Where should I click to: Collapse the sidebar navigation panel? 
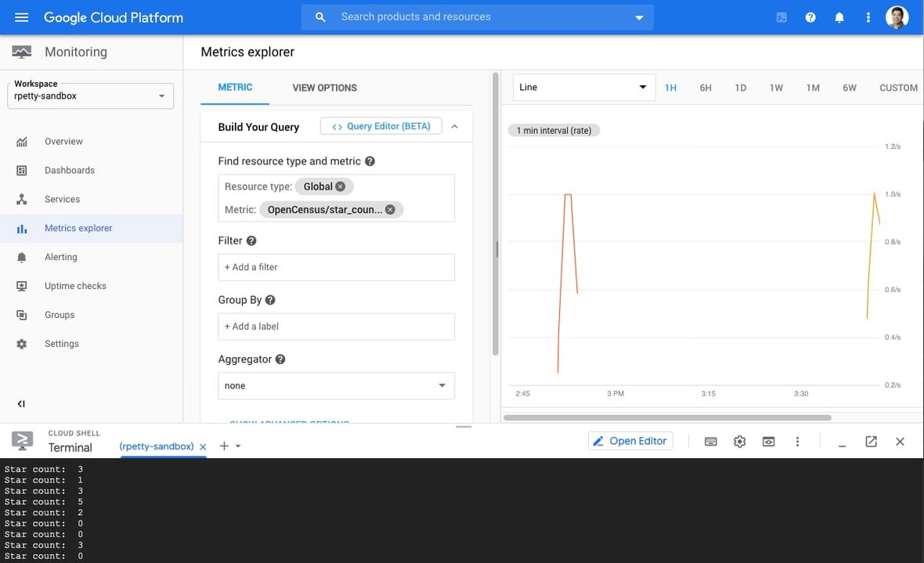pos(21,404)
